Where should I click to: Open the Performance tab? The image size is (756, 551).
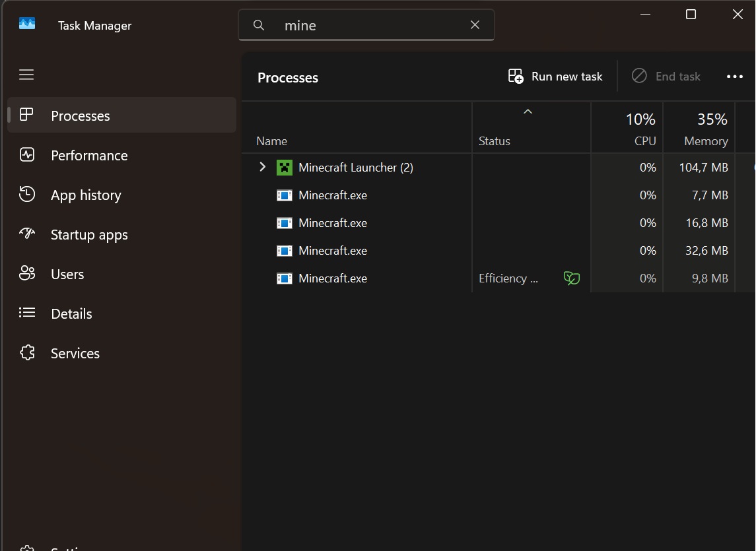pos(89,156)
